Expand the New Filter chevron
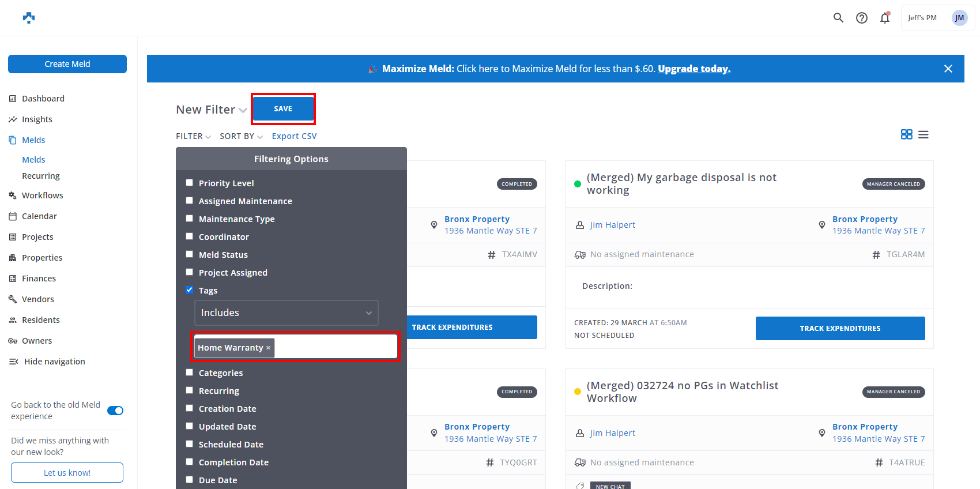Image resolution: width=980 pixels, height=489 pixels. tap(243, 110)
